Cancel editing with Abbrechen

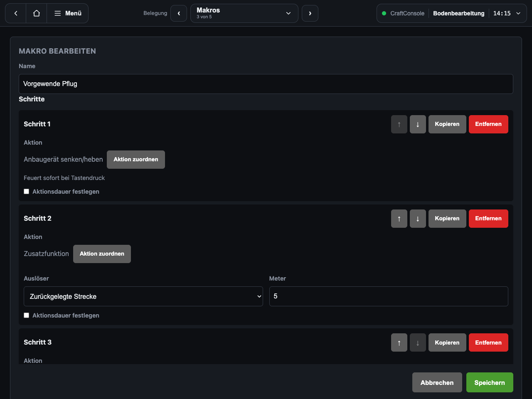(x=437, y=382)
